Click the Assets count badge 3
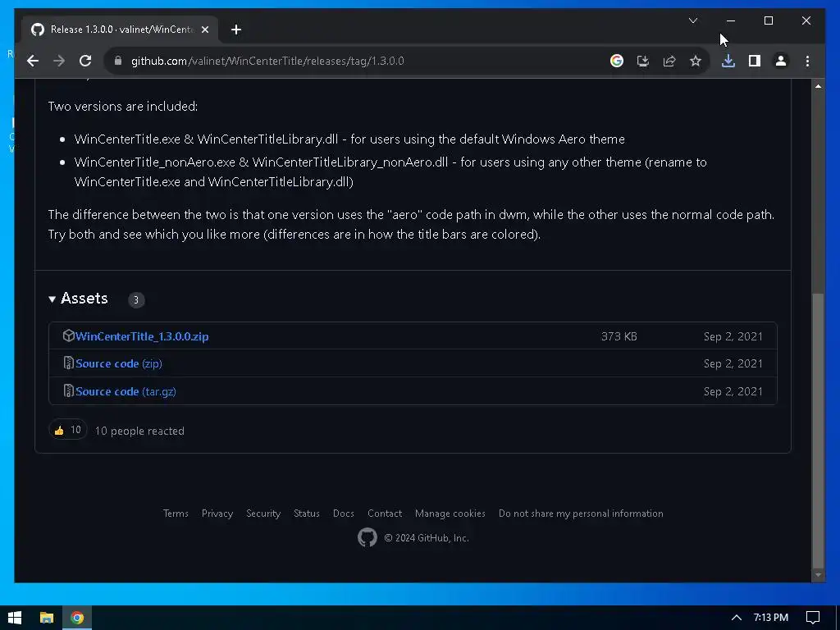The image size is (840, 630). pos(136,300)
